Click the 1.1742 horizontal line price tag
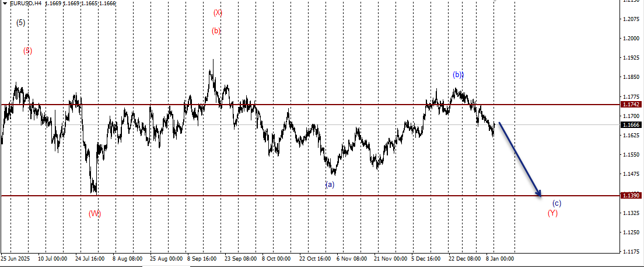Image resolution: width=644 pixels, height=267 pixels. 631,105
